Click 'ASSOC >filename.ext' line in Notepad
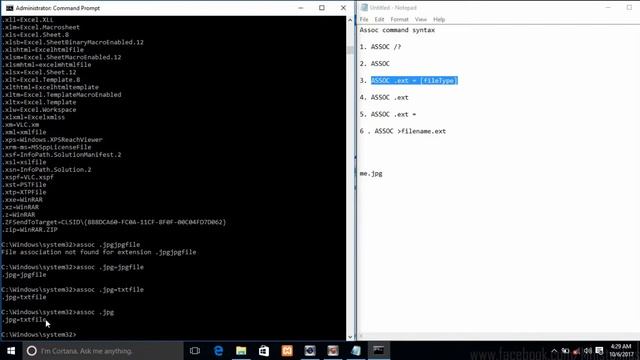Viewport: 640px width, 360px height. (410, 131)
